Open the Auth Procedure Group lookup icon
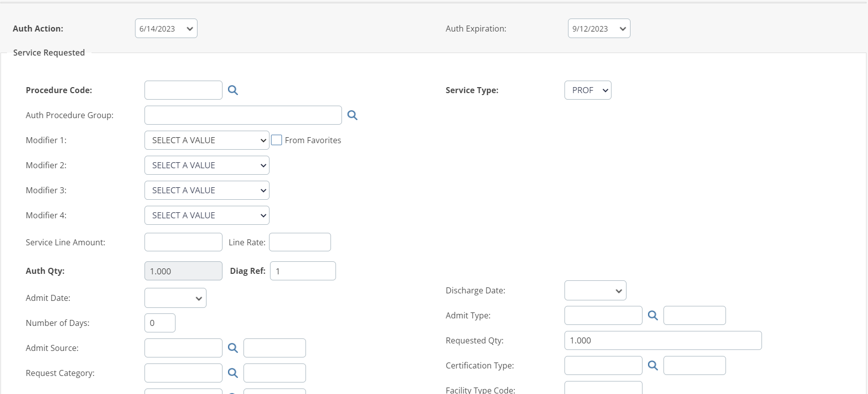This screenshot has height=394, width=868. [352, 115]
